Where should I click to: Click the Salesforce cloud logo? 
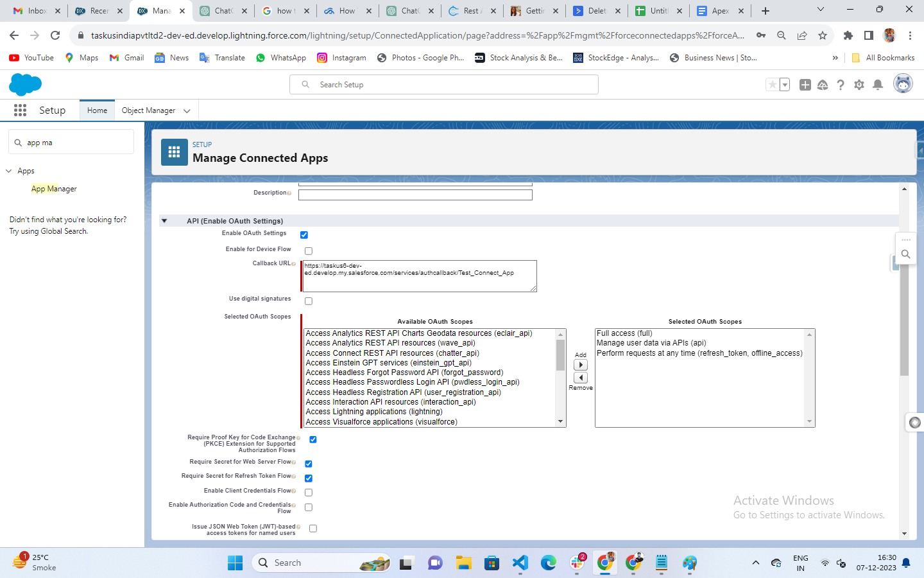tap(26, 85)
